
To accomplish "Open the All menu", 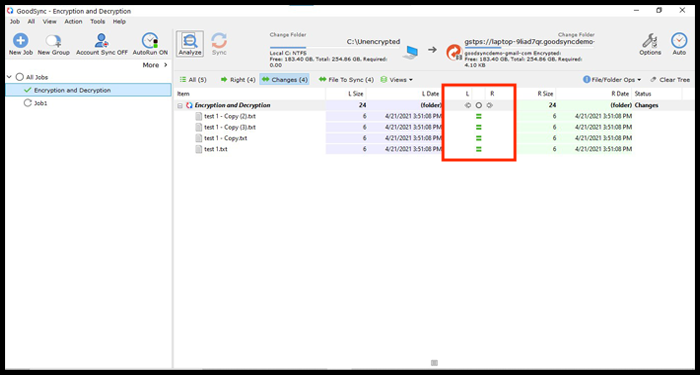I will tap(31, 21).
